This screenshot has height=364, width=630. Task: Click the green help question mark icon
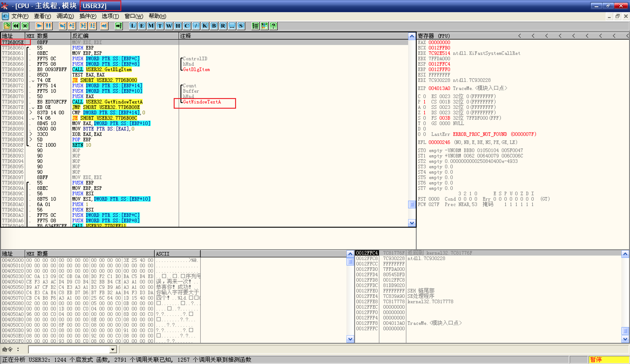click(x=273, y=26)
